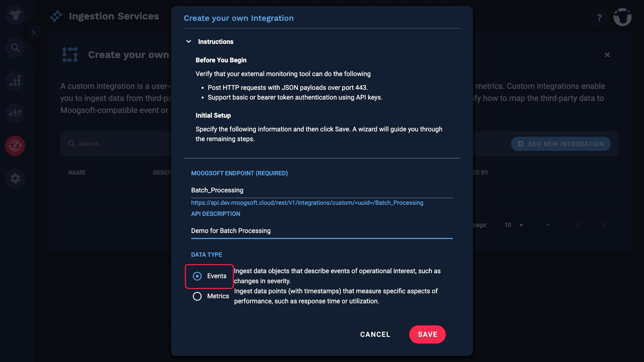Expand the sidebar with the arrow toggle
The height and width of the screenshot is (362, 644).
(x=34, y=33)
